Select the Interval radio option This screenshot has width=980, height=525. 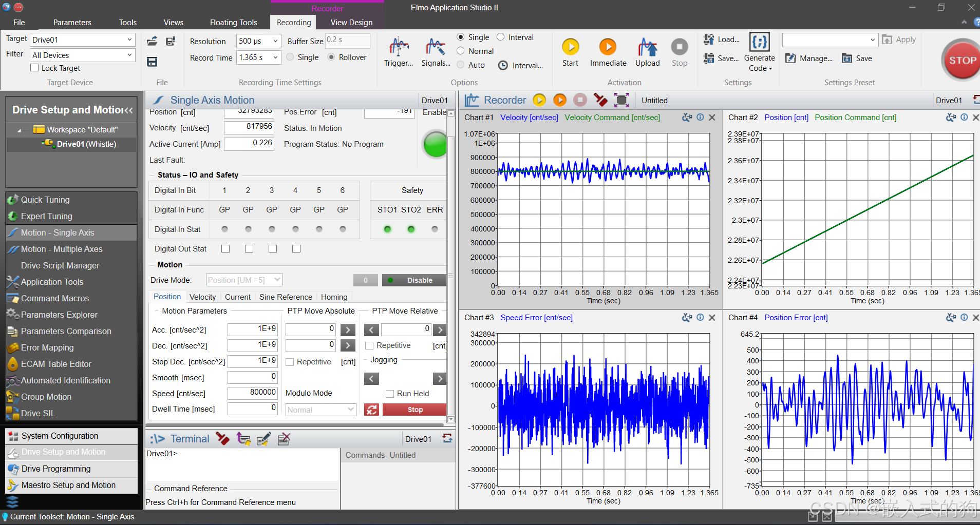click(x=501, y=37)
